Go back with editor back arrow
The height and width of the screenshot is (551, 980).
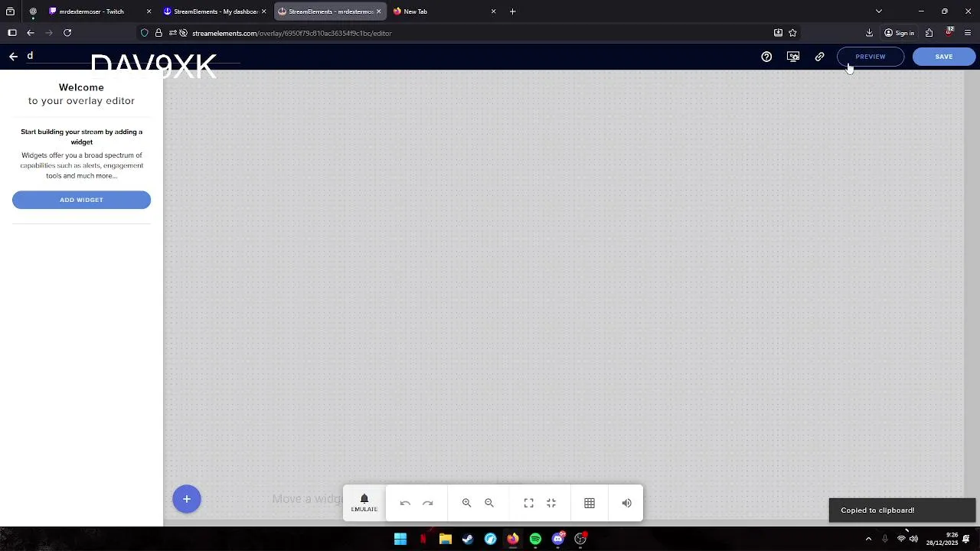[13, 57]
